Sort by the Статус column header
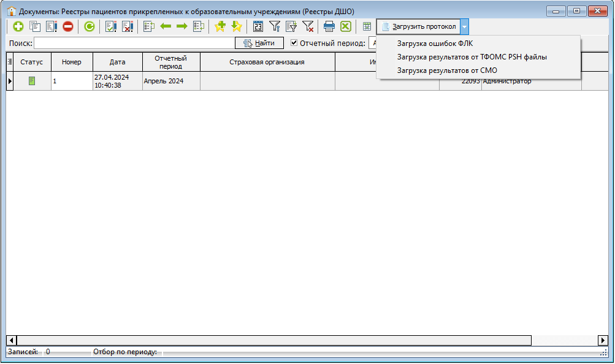 pos(32,62)
